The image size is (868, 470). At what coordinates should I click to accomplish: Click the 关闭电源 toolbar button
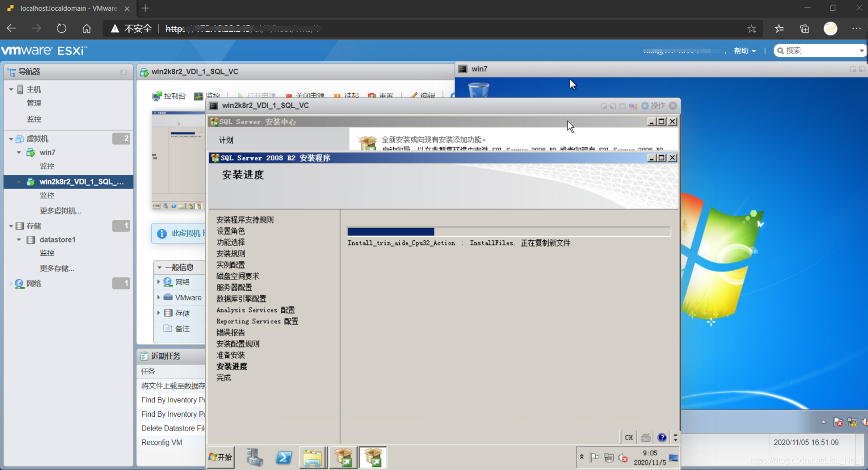click(x=305, y=96)
